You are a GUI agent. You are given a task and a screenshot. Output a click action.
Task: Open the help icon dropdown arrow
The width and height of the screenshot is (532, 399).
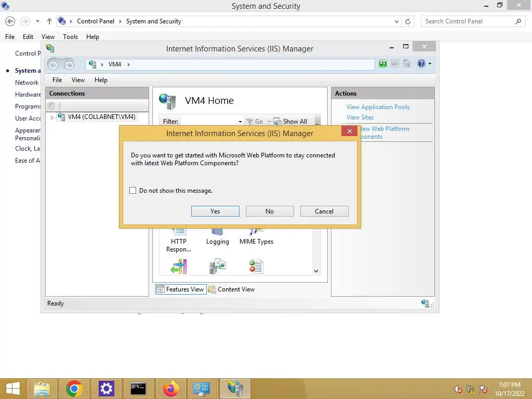pos(430,63)
